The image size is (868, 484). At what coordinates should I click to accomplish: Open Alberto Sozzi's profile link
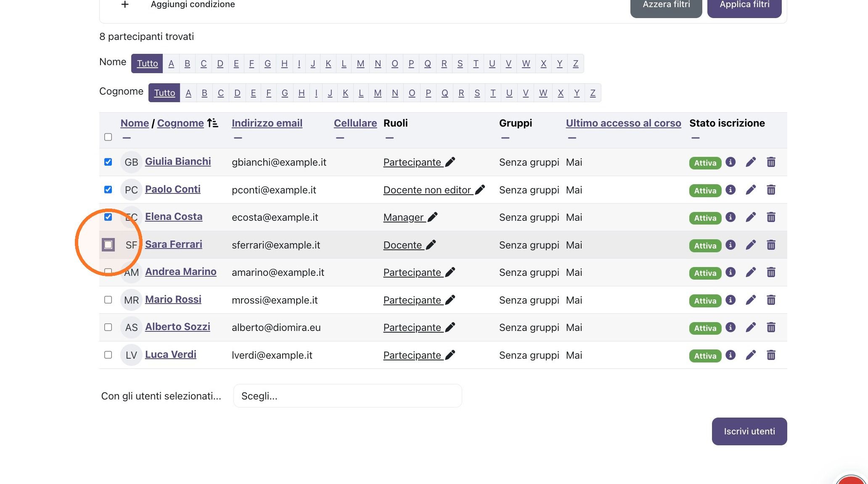point(177,327)
